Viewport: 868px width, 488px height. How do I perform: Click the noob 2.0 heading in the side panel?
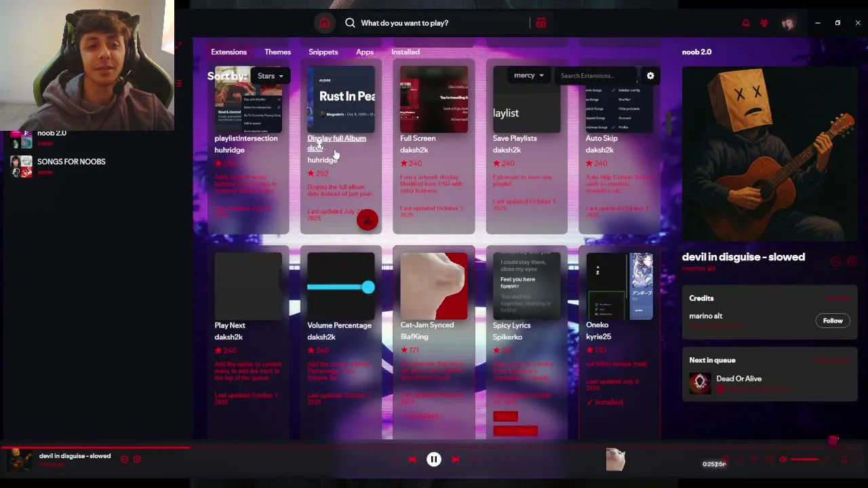tap(696, 52)
